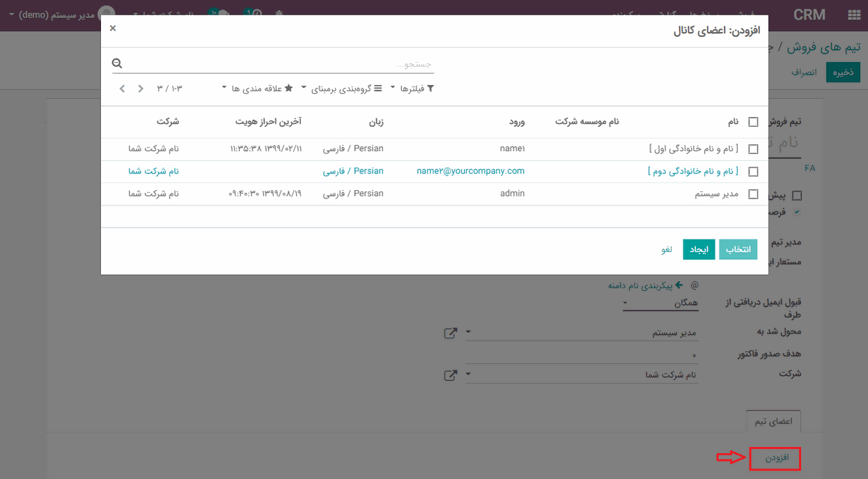Screen dimensions: 868x479
Task: Click into the جستجو search field
Action: [x=279, y=64]
